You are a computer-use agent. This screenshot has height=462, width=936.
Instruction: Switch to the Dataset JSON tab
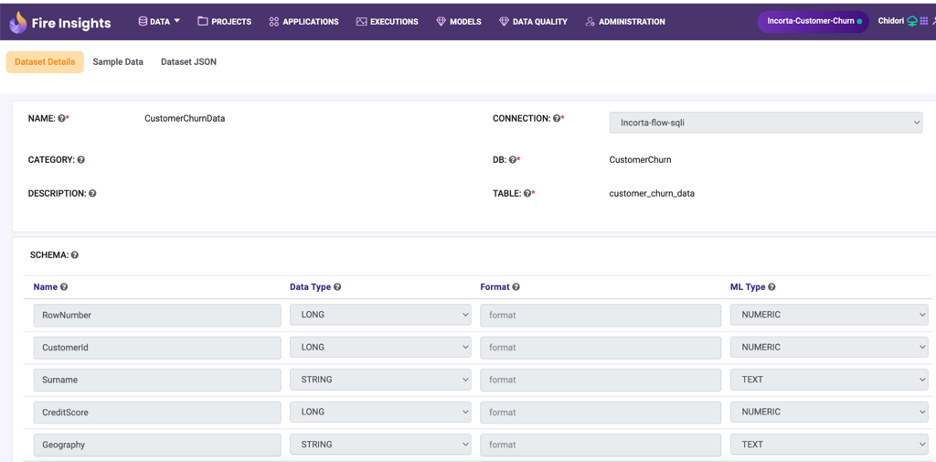(188, 62)
